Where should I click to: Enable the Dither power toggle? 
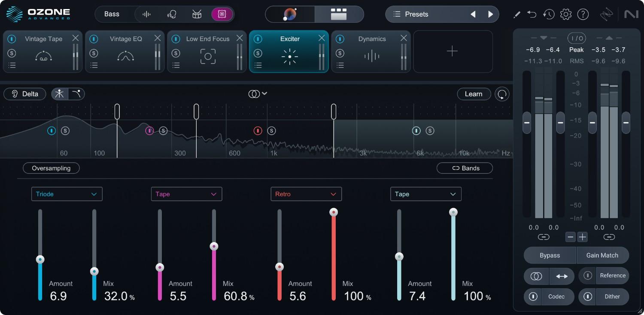[588, 297]
